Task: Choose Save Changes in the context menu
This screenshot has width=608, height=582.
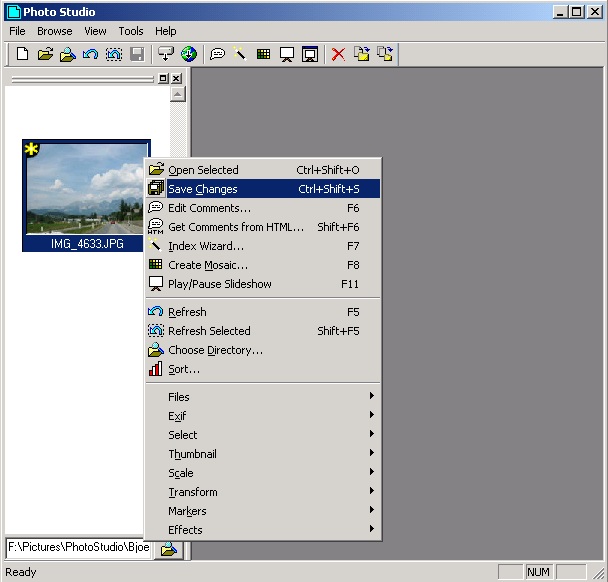Action: (x=263, y=189)
